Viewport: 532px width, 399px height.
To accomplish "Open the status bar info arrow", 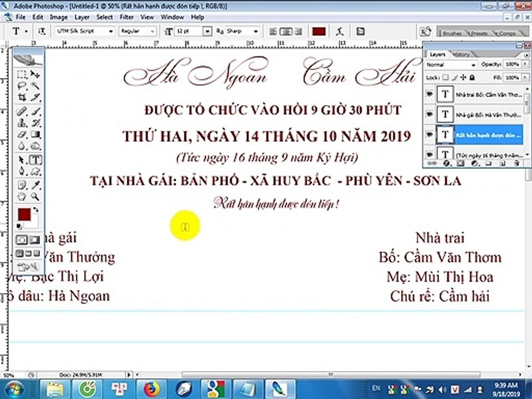I will point(129,375).
